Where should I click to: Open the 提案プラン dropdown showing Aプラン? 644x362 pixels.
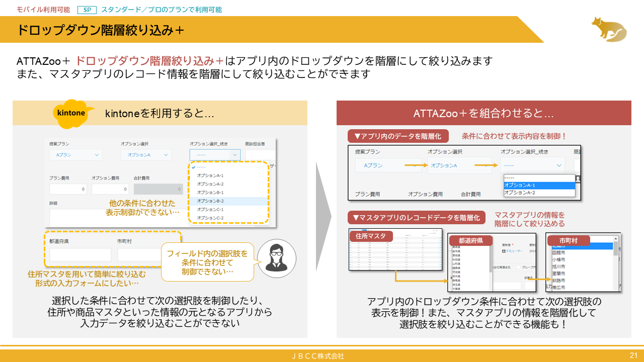[75, 155]
